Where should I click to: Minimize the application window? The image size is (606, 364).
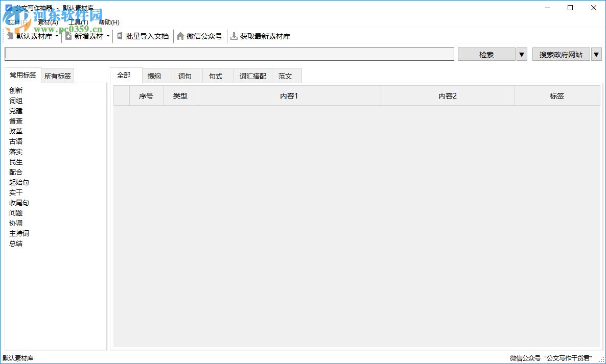click(x=547, y=8)
